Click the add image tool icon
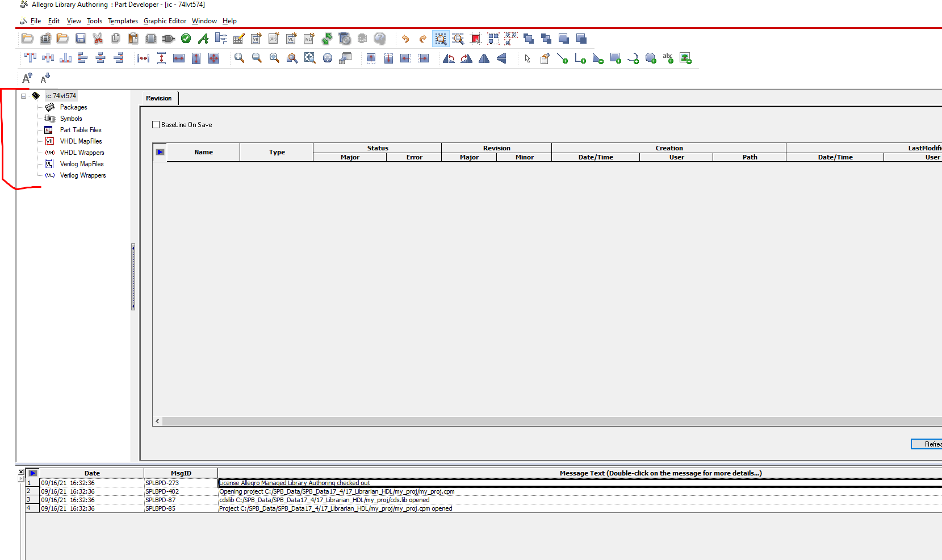 686,58
